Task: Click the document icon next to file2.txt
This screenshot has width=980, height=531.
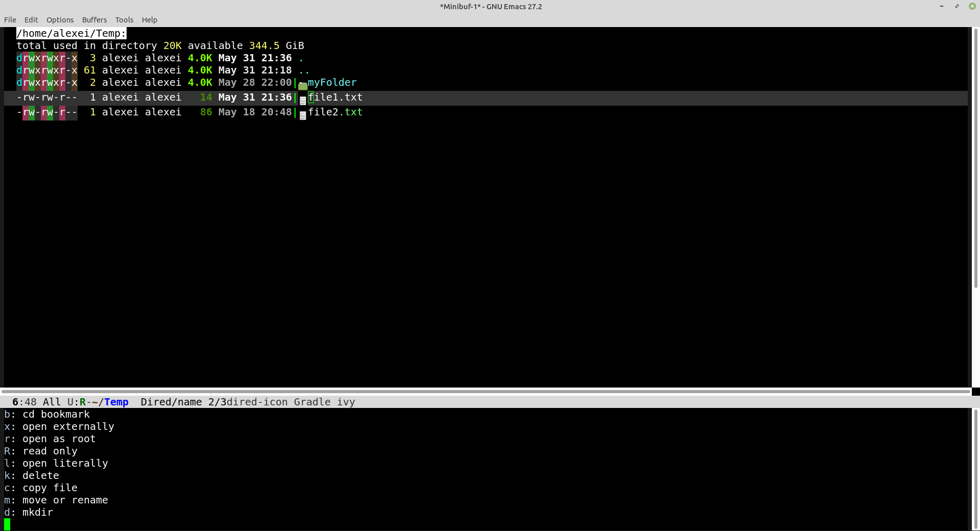Action: [x=302, y=114]
